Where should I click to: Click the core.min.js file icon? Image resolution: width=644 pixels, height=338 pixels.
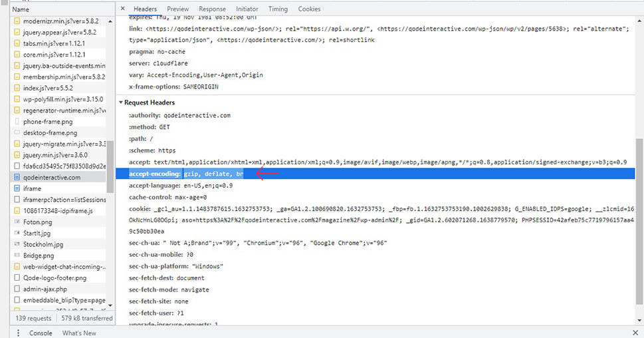pyautogui.click(x=17, y=55)
